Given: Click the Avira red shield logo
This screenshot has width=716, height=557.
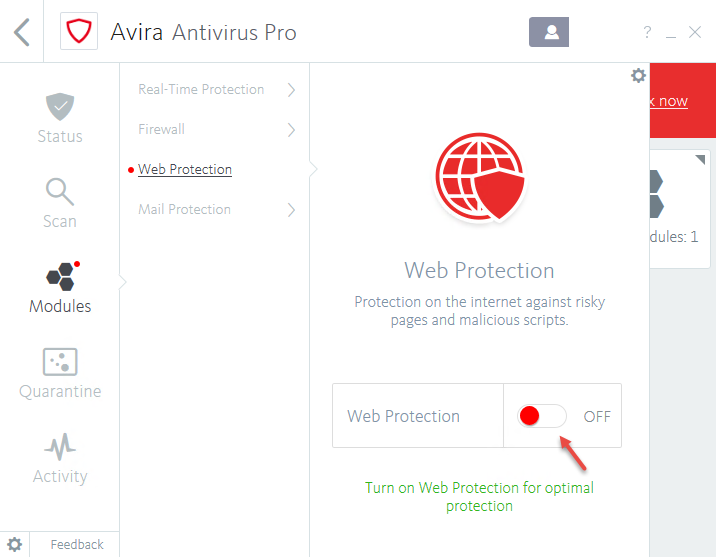Looking at the screenshot, I should click(x=77, y=32).
